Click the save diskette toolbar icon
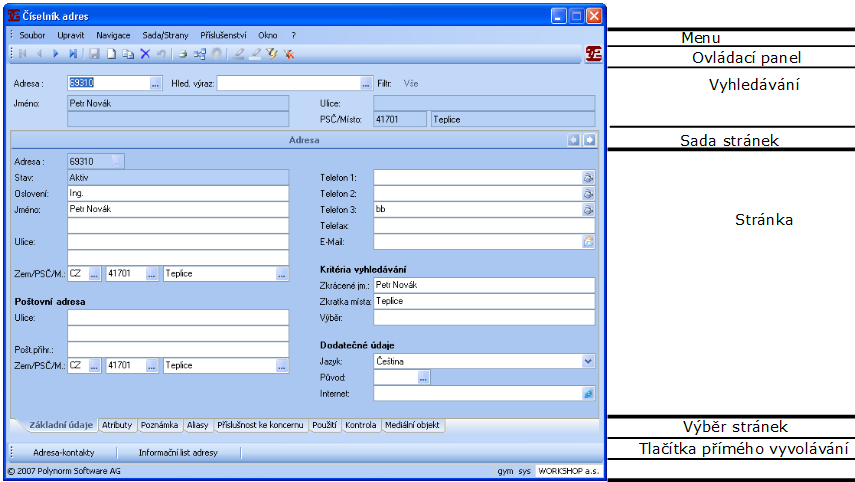This screenshot has height=482, width=855. (x=94, y=54)
